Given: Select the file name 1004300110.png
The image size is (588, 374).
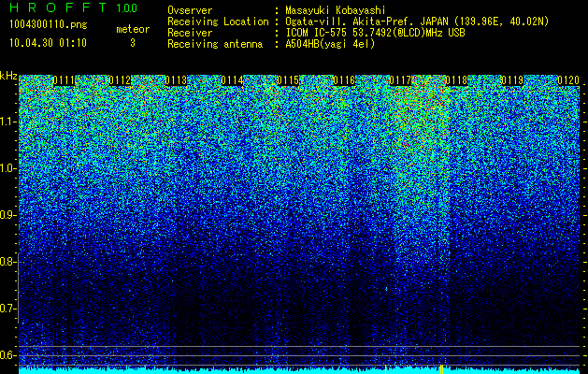Looking at the screenshot, I should (49, 25).
